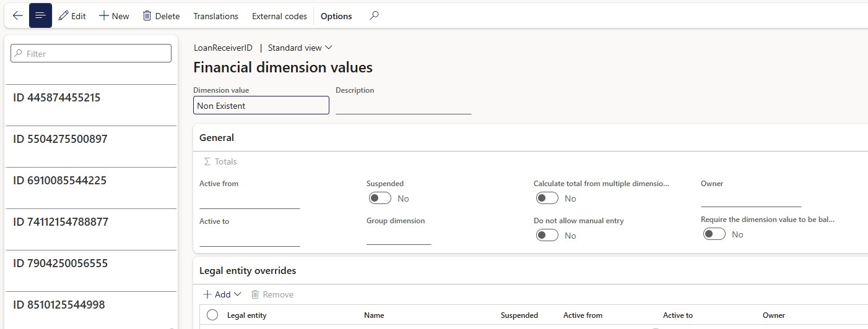Image resolution: width=868 pixels, height=329 pixels.
Task: Toggle Calculate total from multiple dimensions
Action: tap(547, 199)
